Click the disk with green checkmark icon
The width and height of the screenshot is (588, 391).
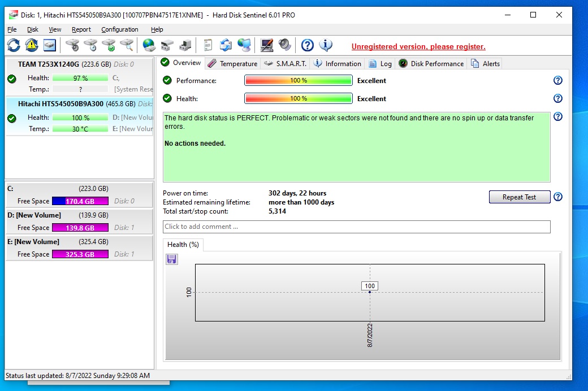[109, 45]
